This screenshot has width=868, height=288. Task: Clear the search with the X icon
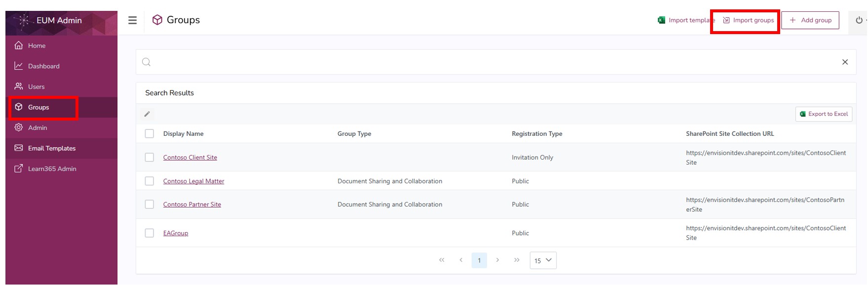tap(845, 62)
